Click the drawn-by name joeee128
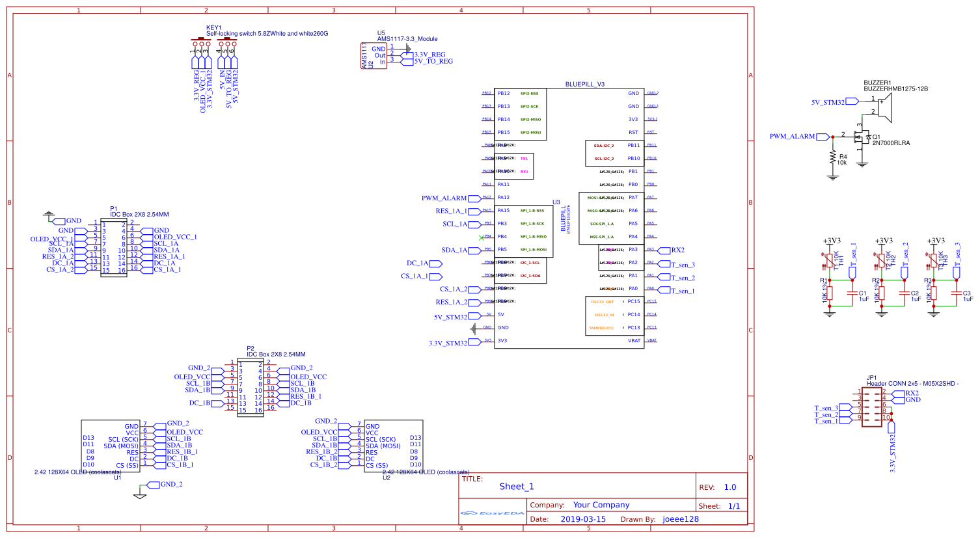 pyautogui.click(x=681, y=519)
